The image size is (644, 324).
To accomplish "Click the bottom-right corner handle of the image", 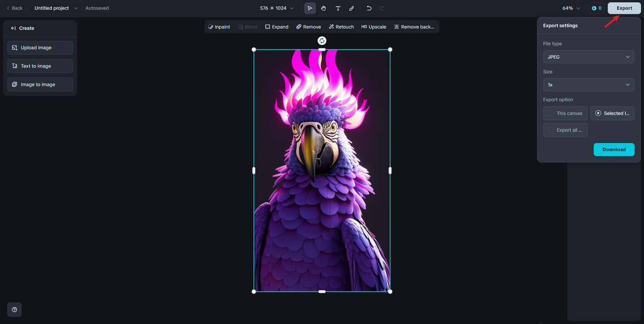I will [x=390, y=291].
